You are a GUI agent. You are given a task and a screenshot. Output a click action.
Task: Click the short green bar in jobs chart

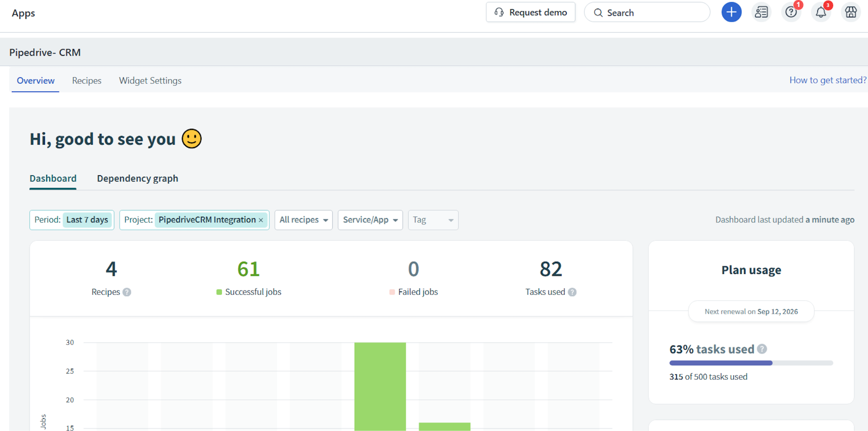pos(445,426)
